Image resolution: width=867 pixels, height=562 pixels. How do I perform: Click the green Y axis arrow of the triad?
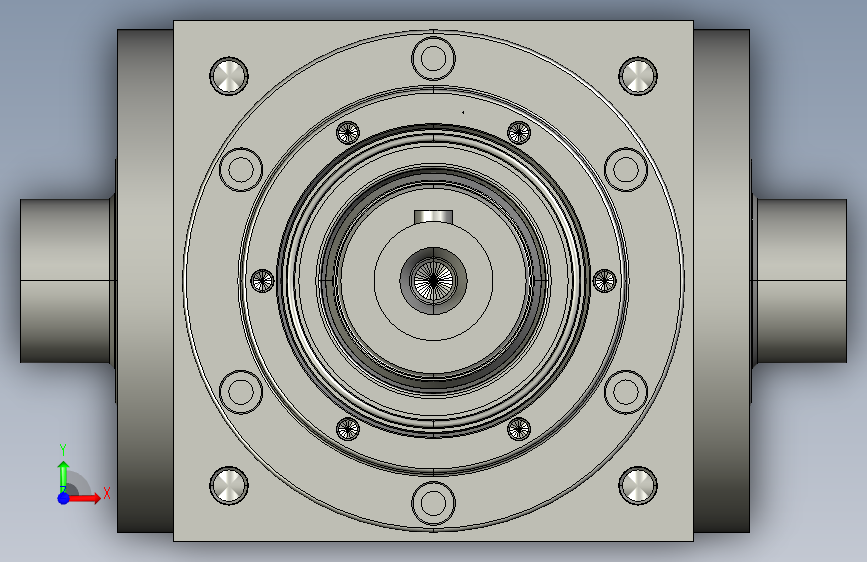coord(64,476)
